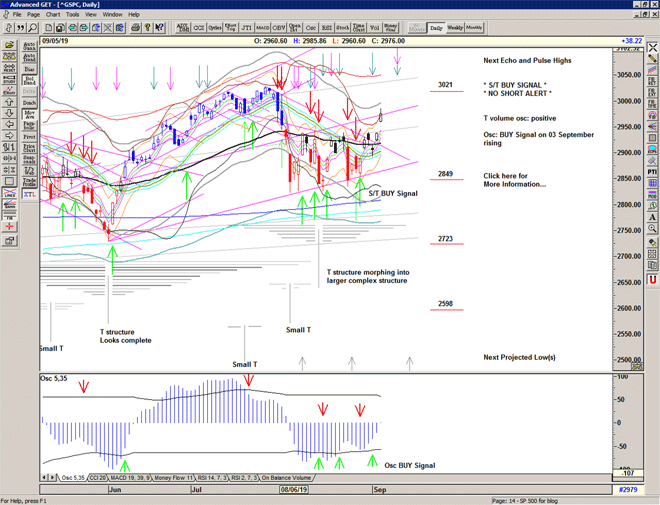Open the Chart menu

(52, 15)
